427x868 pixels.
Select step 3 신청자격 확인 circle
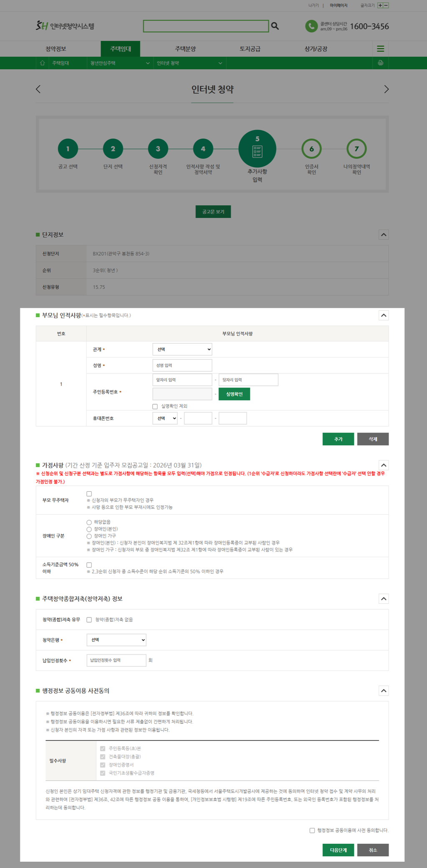(158, 149)
